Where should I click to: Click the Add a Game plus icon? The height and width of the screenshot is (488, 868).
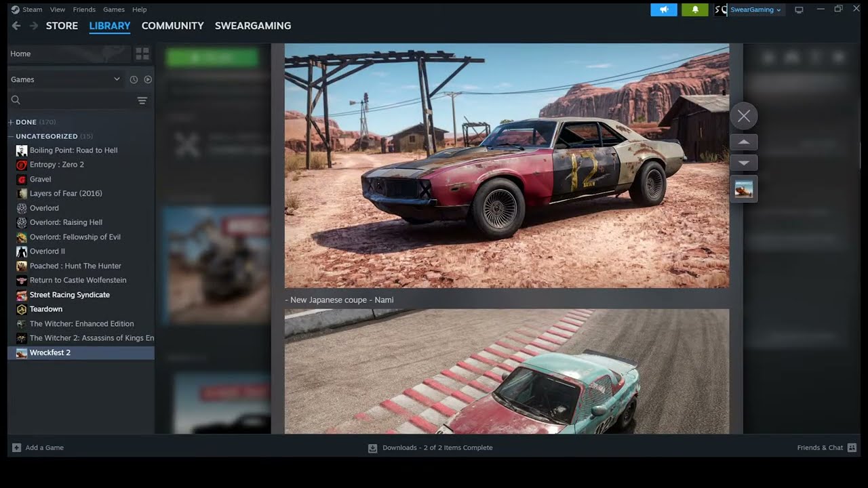coord(16,447)
